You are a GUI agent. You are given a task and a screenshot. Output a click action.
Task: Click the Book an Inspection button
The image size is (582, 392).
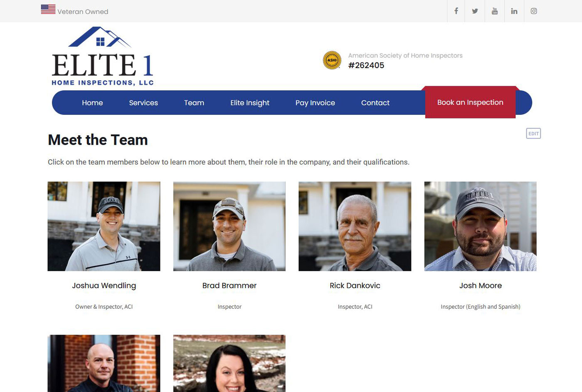click(x=470, y=102)
